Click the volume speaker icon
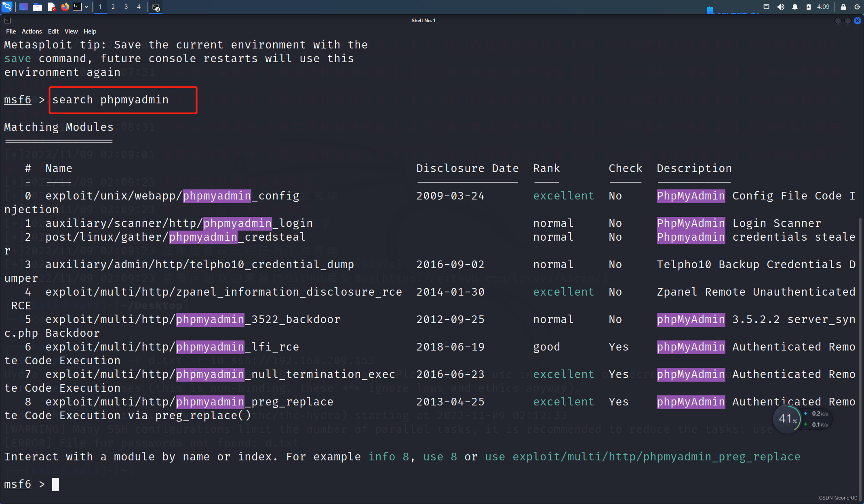 tap(781, 6)
